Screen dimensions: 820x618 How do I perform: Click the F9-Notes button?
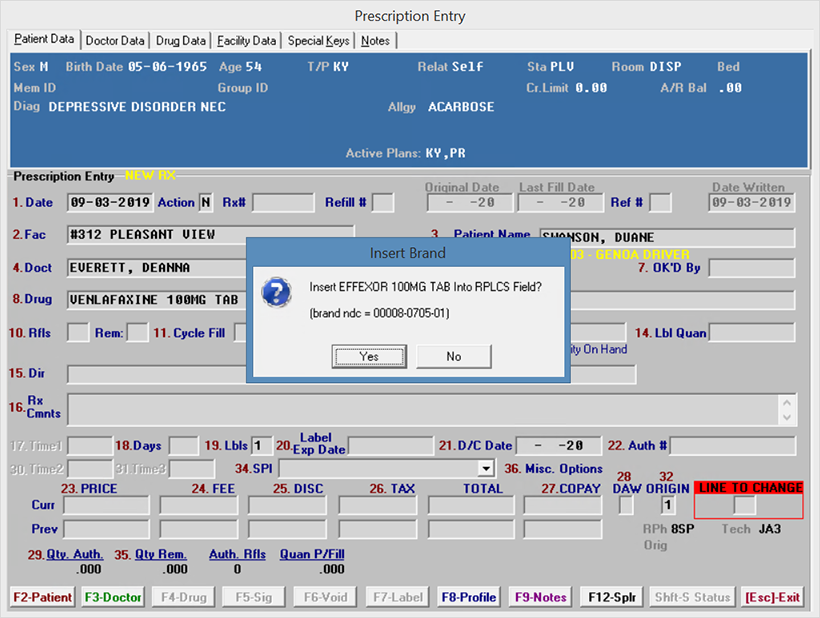pyautogui.click(x=540, y=597)
